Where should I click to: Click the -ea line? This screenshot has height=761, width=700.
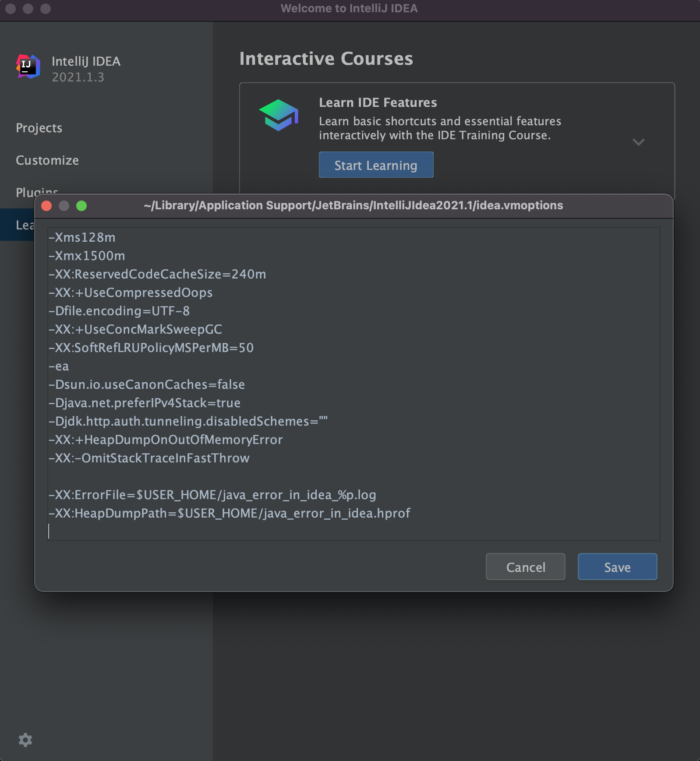point(59,366)
